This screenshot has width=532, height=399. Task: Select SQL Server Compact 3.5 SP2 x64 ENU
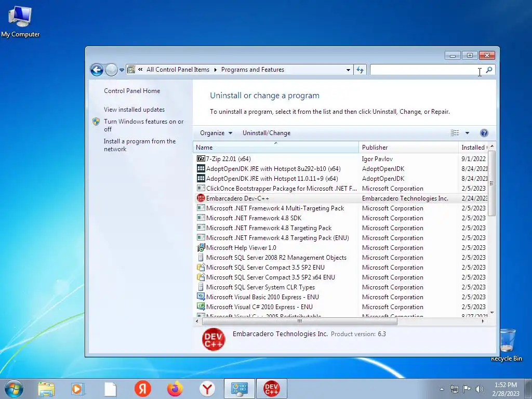pos(342,277)
